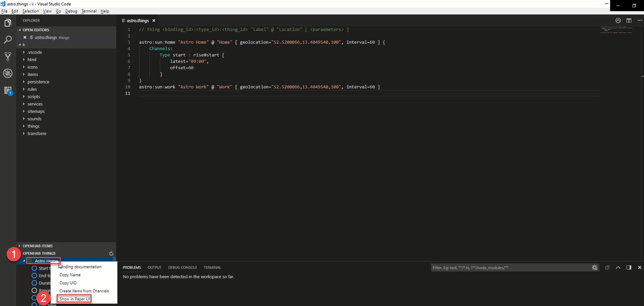Switch to the TERMINAL panel tab
Viewport: 644px width, 306px height.
tap(212, 268)
